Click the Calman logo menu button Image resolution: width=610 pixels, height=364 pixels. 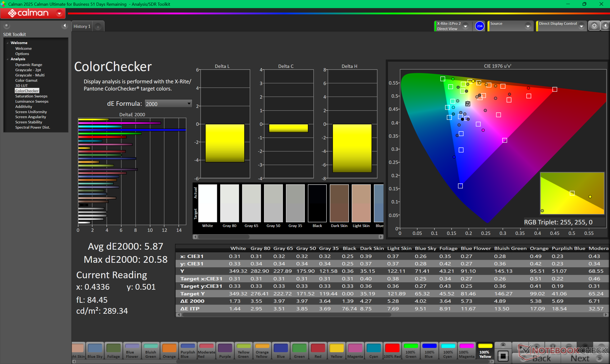[33, 13]
